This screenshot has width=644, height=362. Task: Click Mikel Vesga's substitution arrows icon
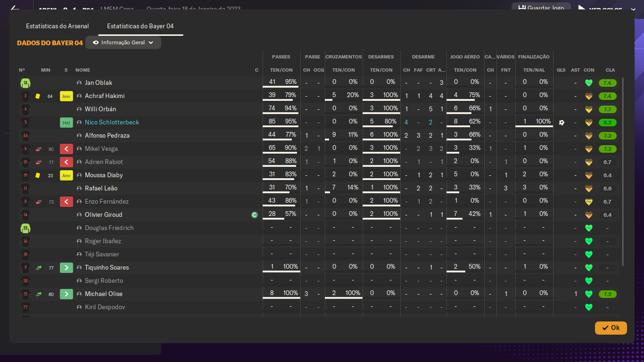[39, 149]
